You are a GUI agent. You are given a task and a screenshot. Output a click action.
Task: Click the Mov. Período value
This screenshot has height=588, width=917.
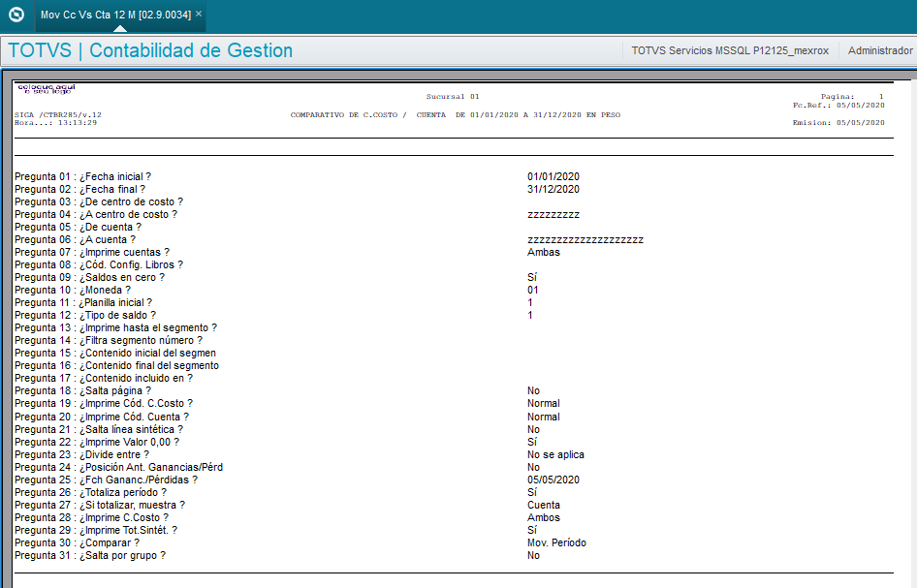[556, 543]
